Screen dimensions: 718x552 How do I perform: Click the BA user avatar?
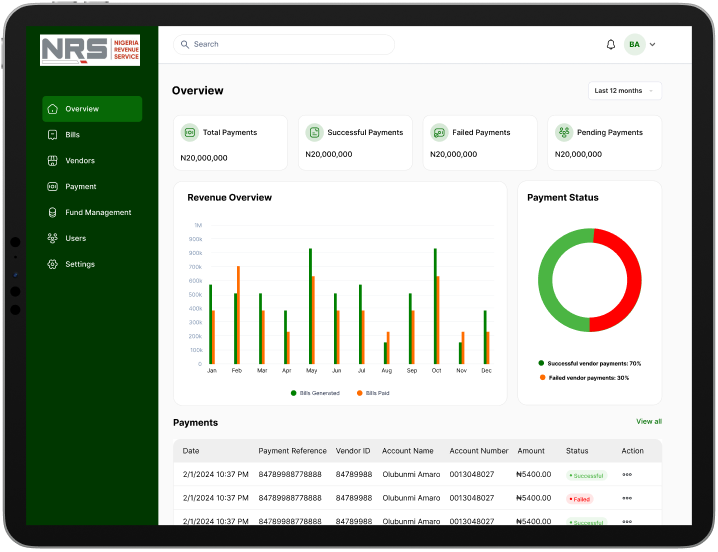635,44
